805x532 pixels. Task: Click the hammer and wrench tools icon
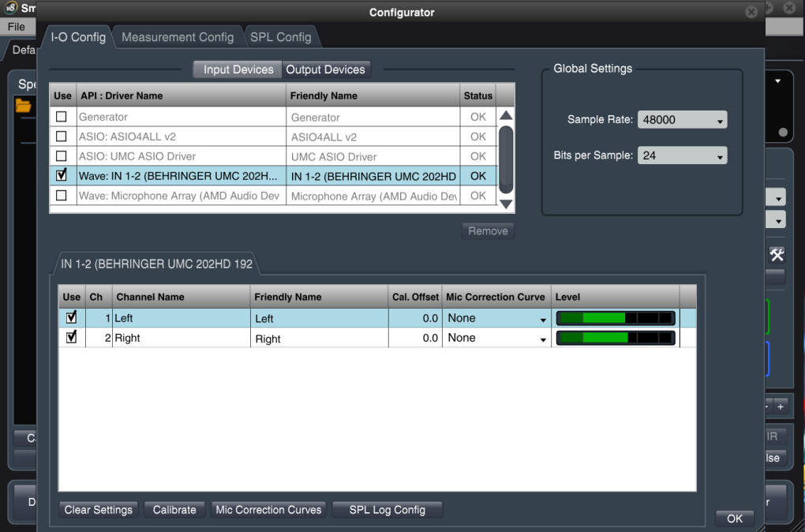(x=777, y=254)
